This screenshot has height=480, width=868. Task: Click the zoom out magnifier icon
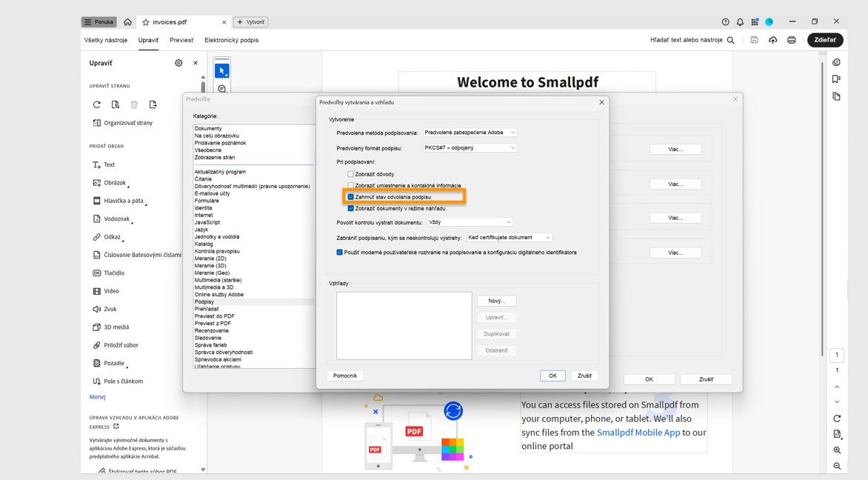837,467
